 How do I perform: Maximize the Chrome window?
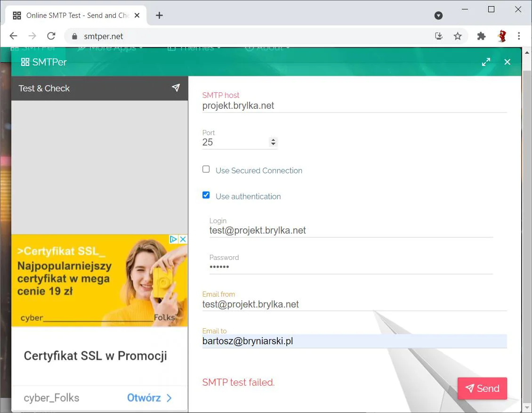(x=491, y=9)
